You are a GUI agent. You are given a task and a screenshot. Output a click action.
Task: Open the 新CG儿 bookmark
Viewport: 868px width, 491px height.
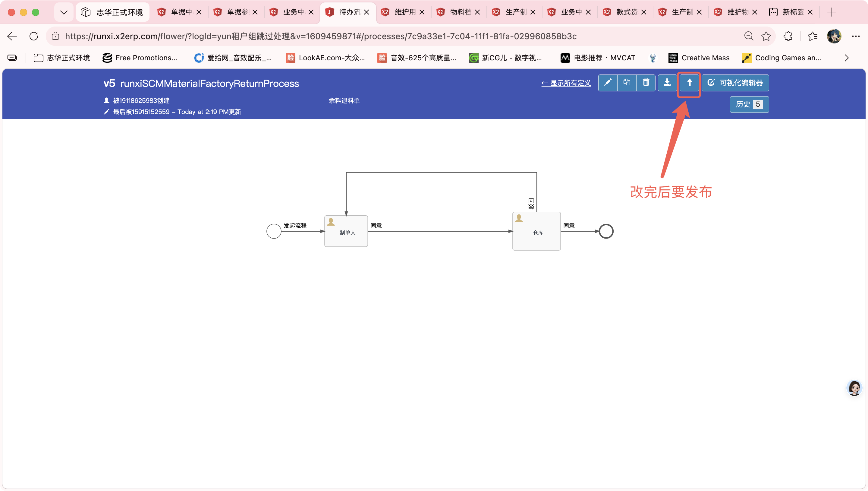click(x=505, y=58)
